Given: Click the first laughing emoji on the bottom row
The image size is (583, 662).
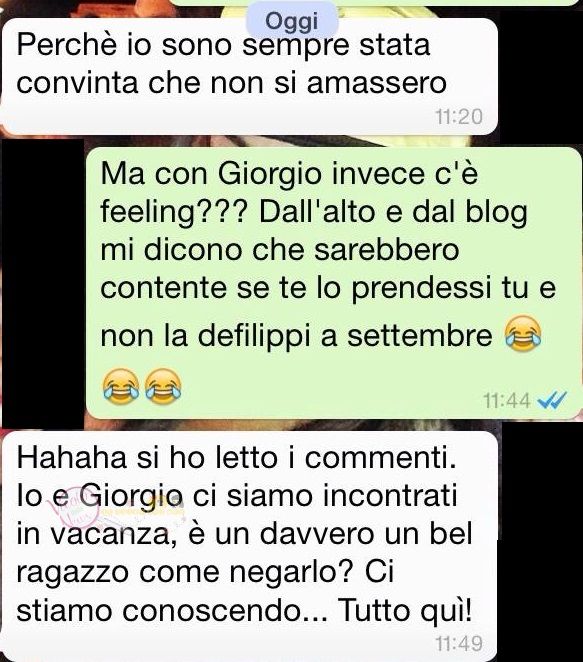Looking at the screenshot, I should click(121, 385).
